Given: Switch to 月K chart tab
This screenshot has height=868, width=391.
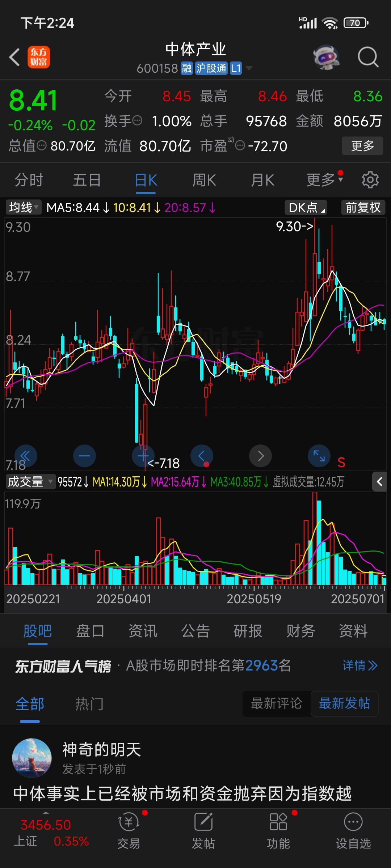Looking at the screenshot, I should coord(263,180).
